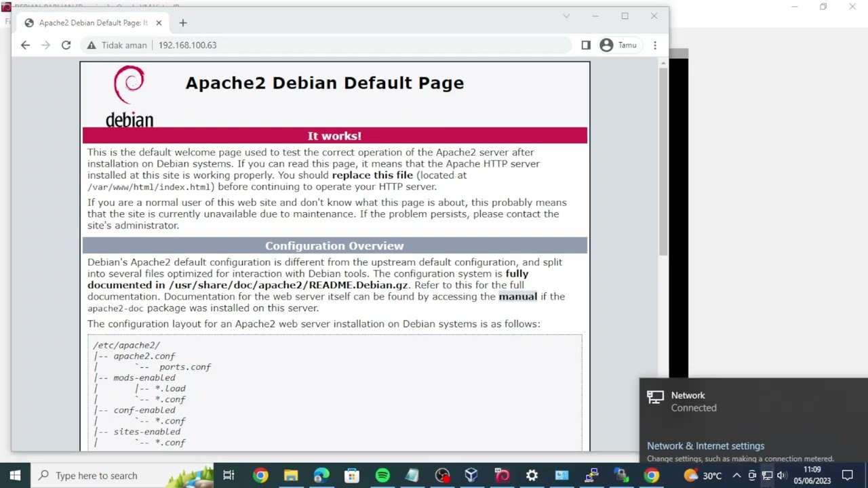Click 'apache2.conf' in the config tree
This screenshot has height=488, width=868.
[x=144, y=356]
